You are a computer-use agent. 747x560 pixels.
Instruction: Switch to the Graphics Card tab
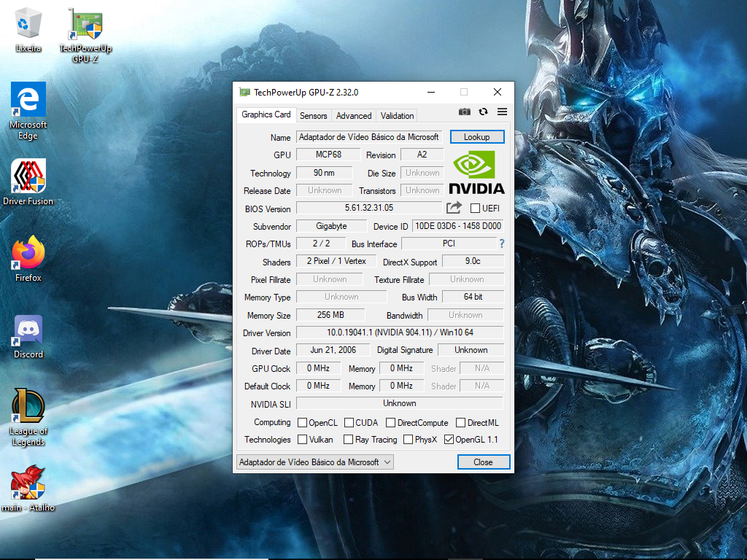click(266, 114)
